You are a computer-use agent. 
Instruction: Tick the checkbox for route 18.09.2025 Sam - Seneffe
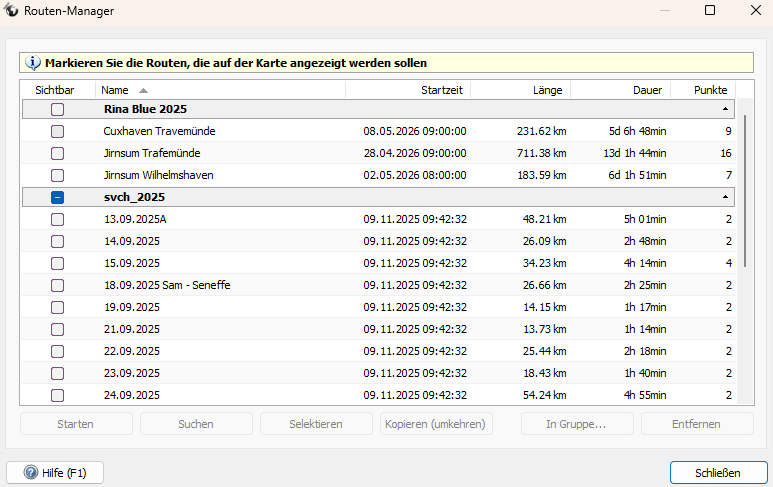58,285
